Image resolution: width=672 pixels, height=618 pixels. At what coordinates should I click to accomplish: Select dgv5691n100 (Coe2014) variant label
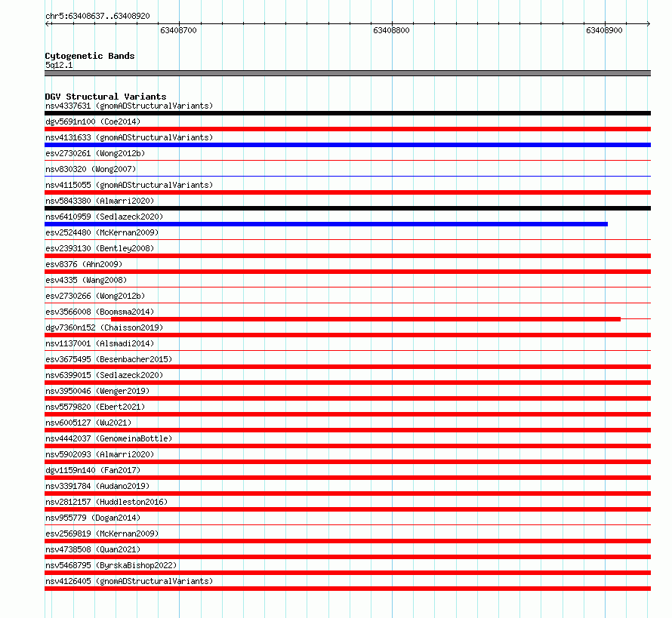tap(93, 121)
